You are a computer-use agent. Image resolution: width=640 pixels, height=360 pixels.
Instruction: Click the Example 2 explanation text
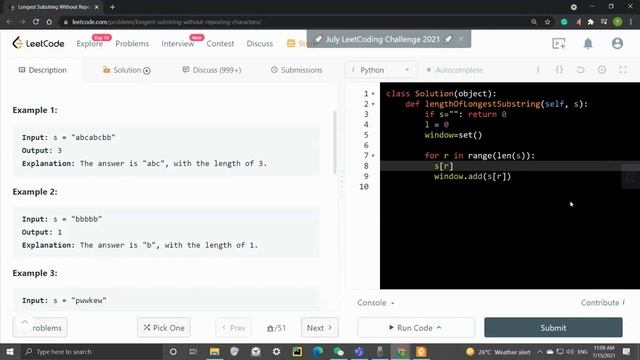(x=140, y=245)
